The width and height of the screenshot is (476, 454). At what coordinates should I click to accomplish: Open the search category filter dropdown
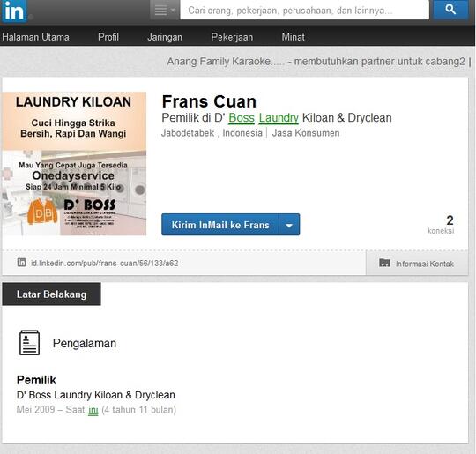click(x=165, y=10)
